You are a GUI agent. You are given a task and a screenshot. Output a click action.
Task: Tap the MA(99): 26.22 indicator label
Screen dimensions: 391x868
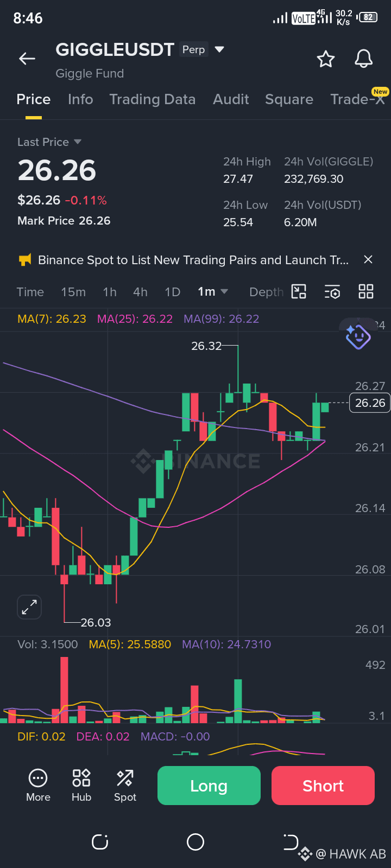point(222,319)
